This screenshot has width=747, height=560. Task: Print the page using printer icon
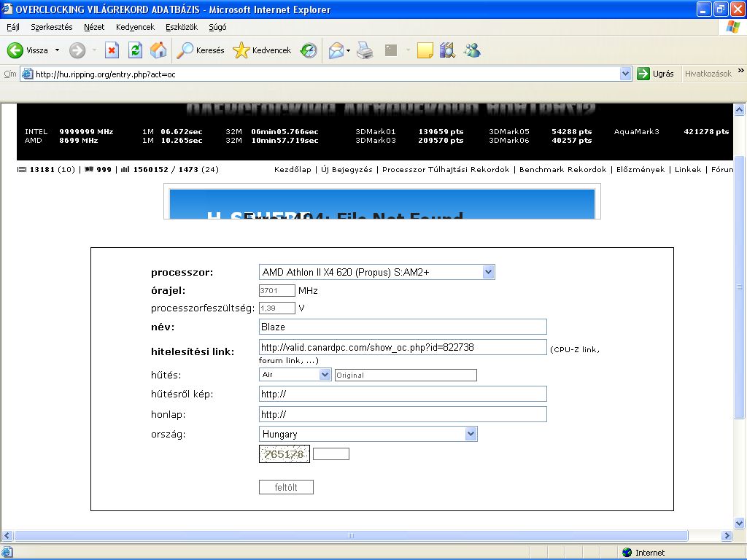(365, 50)
